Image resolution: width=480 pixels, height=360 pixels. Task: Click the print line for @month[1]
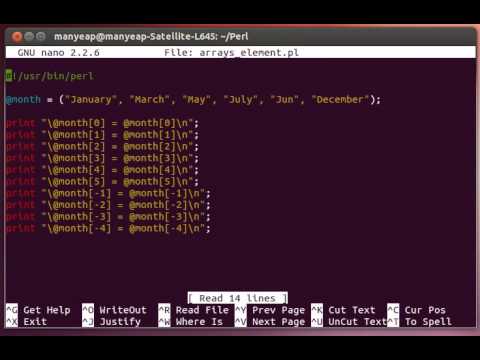tap(102, 135)
